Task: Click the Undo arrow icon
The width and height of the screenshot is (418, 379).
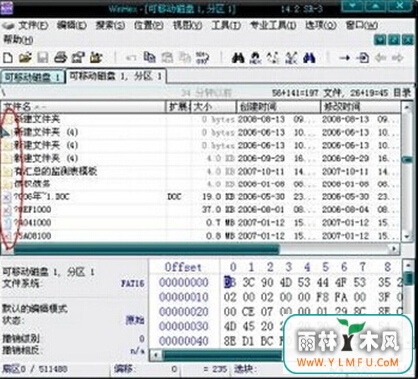Action: click(x=131, y=58)
